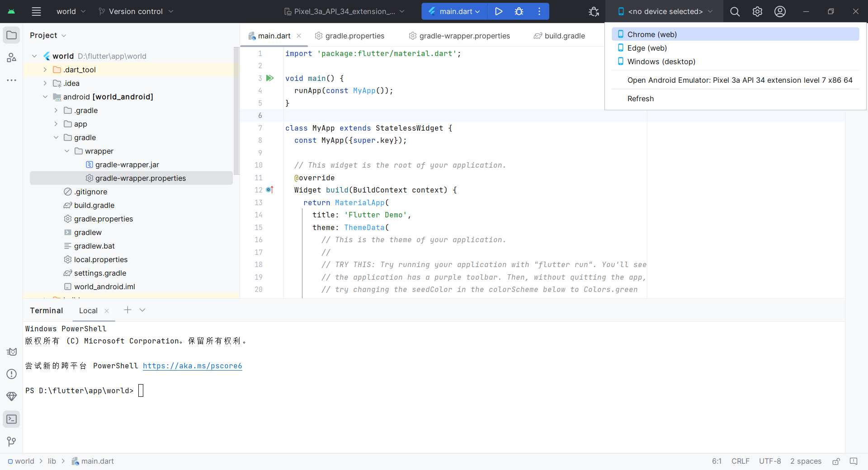
Task: Open main.dart run configuration dropdown
Action: click(x=454, y=11)
